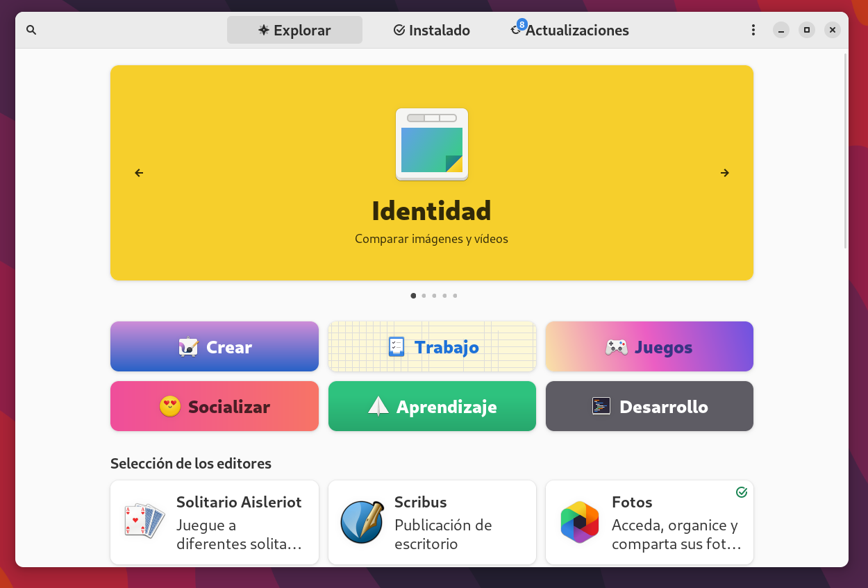The image size is (868, 588).
Task: Open the three-dot main menu
Action: (753, 30)
